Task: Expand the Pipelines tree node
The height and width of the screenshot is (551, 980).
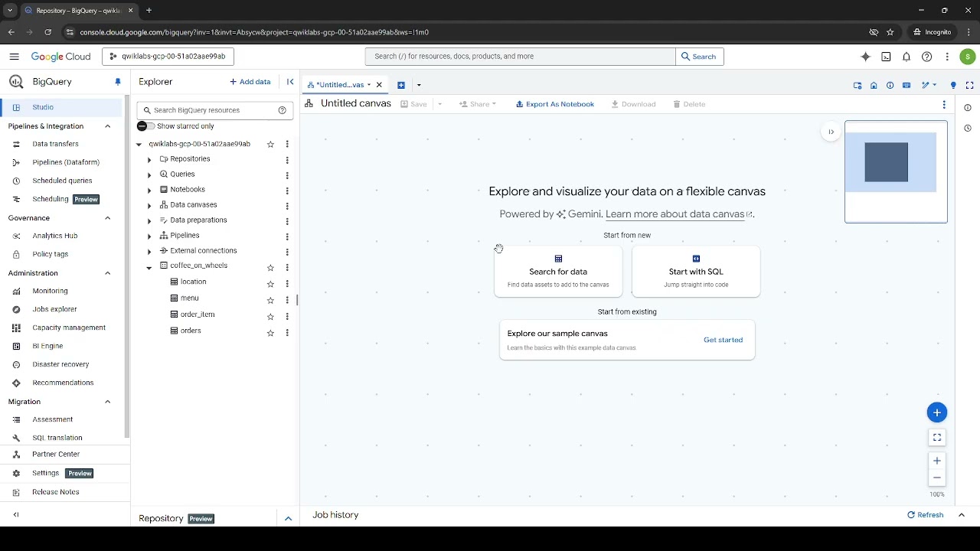Action: (149, 236)
